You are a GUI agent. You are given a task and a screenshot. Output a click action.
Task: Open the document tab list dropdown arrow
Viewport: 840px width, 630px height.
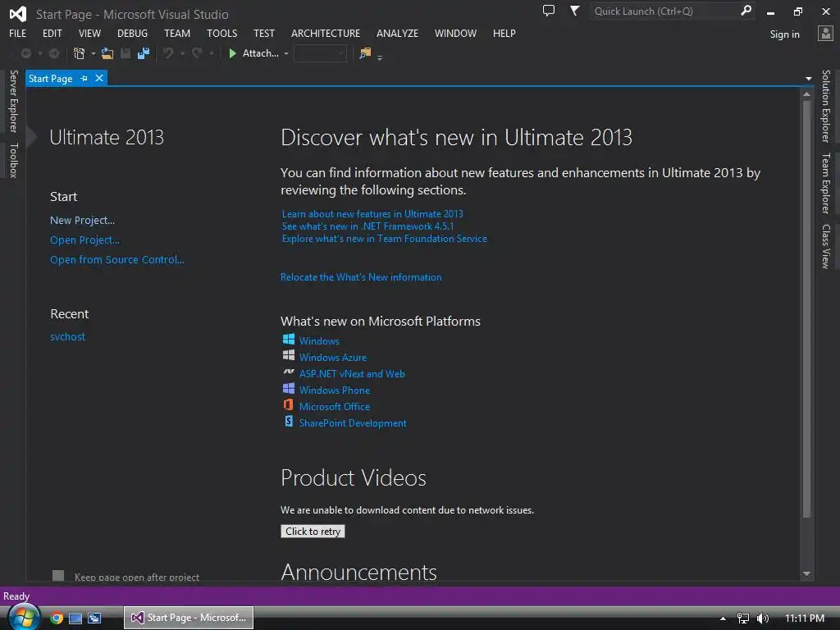coord(808,79)
